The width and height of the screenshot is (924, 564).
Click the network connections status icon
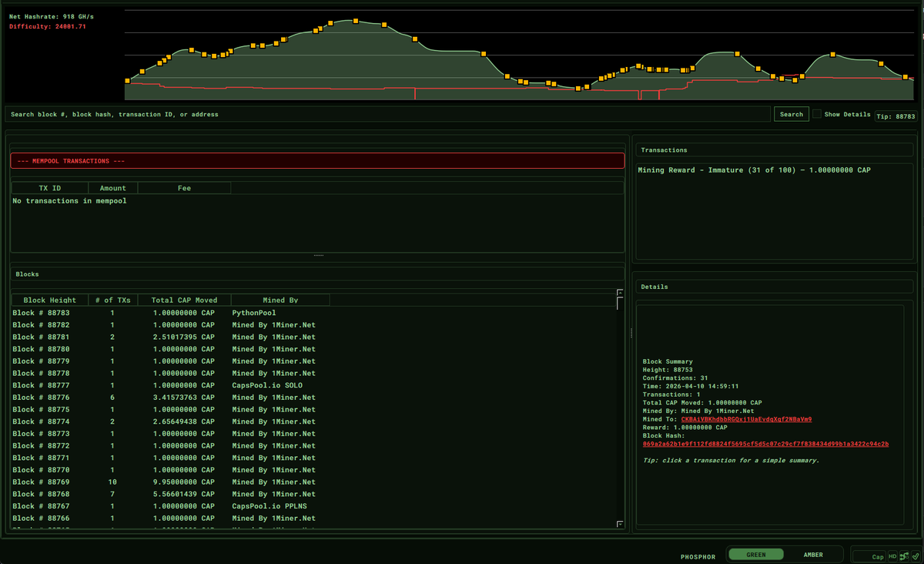point(904,556)
